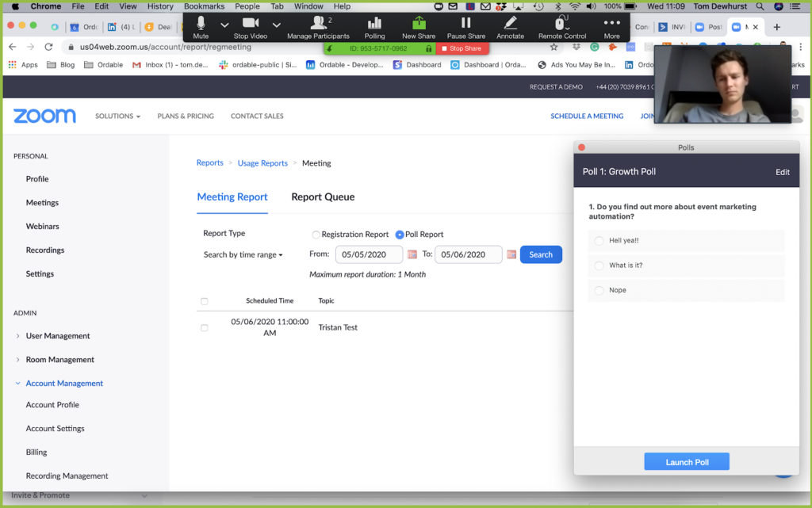Open the Chrome View menu

click(128, 6)
